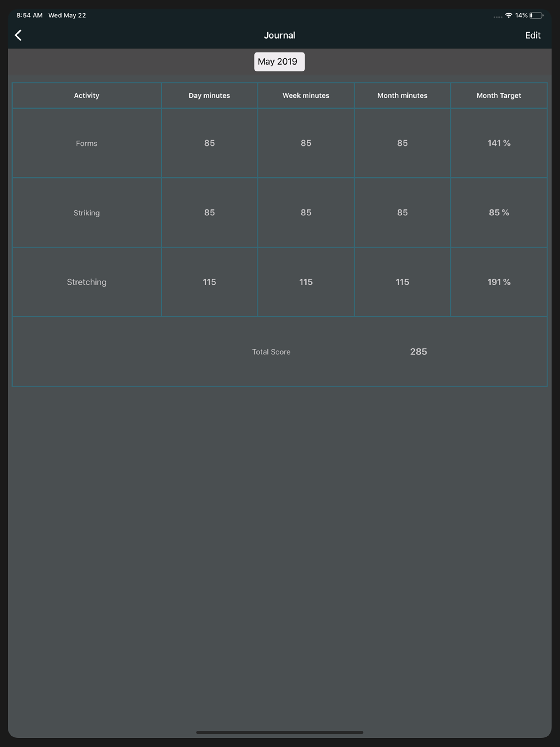The image size is (560, 747).
Task: Tap the total score value 285
Action: [x=418, y=352]
